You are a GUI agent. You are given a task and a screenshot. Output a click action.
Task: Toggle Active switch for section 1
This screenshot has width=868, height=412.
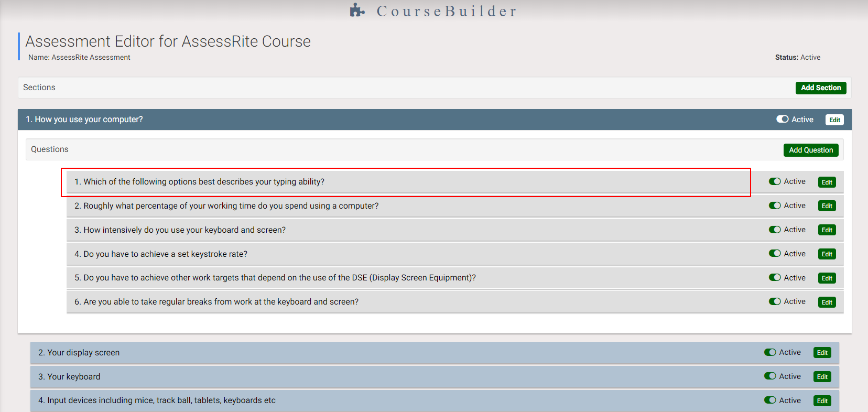782,120
